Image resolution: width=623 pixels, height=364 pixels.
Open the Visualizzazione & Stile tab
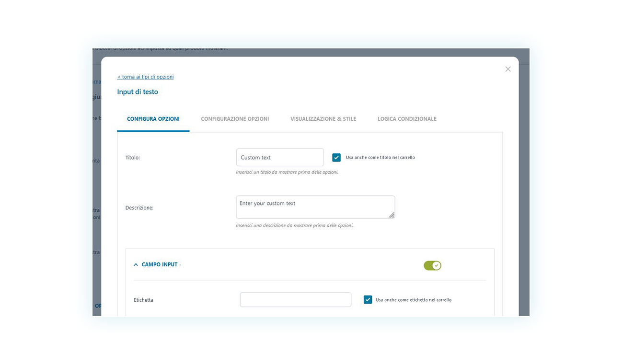323,119
